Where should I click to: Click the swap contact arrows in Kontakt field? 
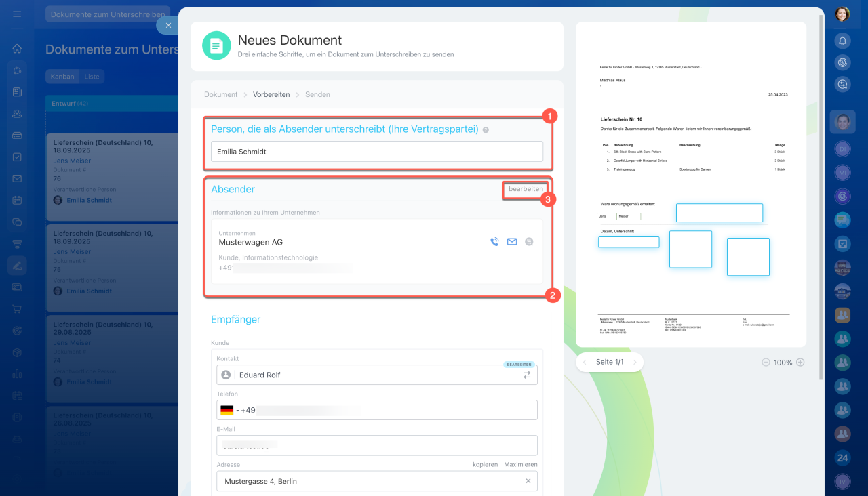coord(527,375)
